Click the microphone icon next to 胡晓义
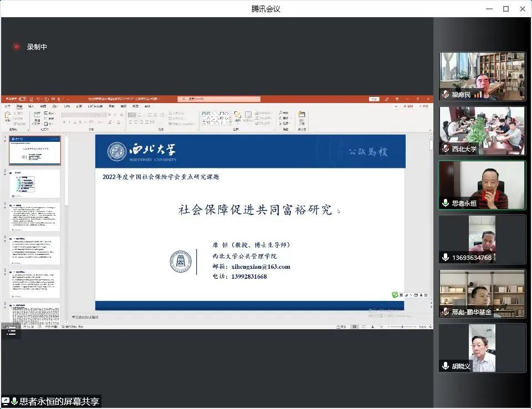This screenshot has height=409, width=532. pos(446,366)
